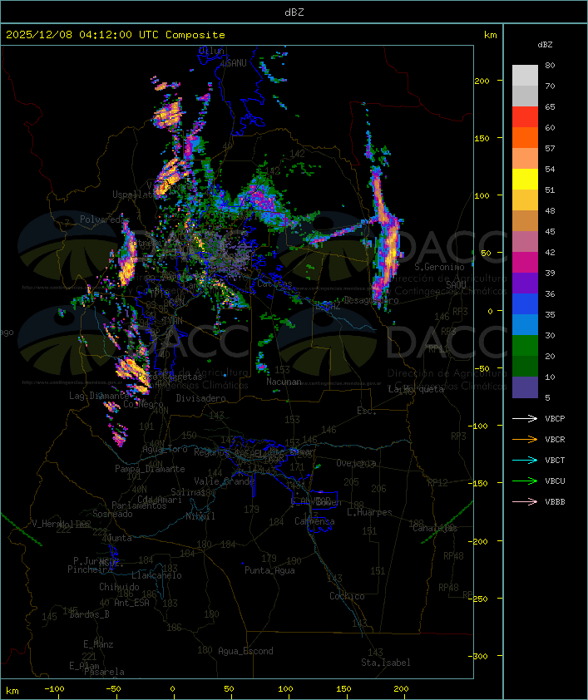Click the white VBCP arrow symbol
588x700 pixels.
pyautogui.click(x=525, y=418)
